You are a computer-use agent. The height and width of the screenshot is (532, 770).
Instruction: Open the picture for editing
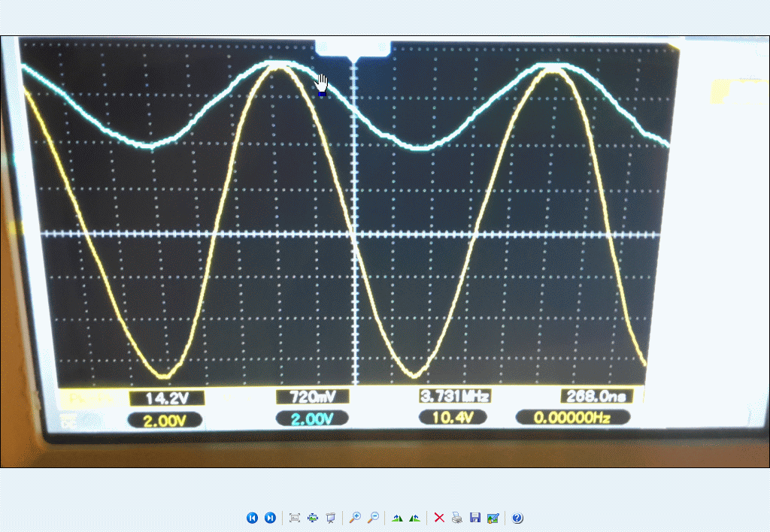pos(493,518)
